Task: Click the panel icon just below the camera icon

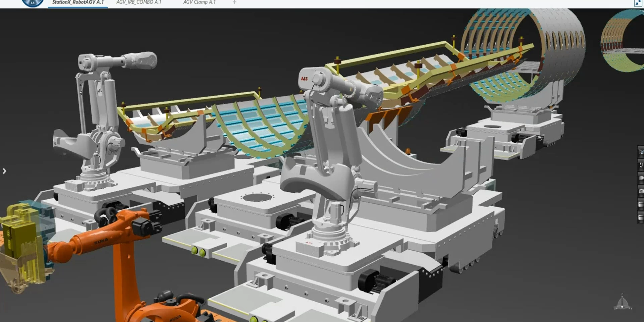Action: tap(641, 204)
